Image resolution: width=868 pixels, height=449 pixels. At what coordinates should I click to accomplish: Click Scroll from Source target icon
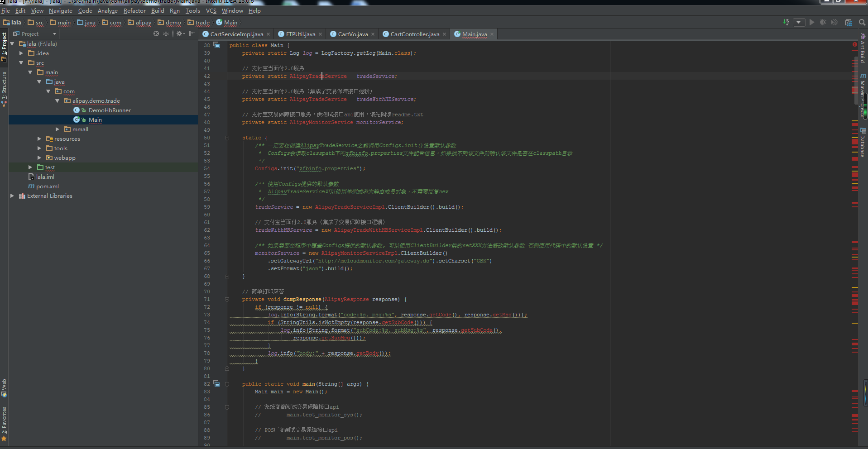(156, 33)
